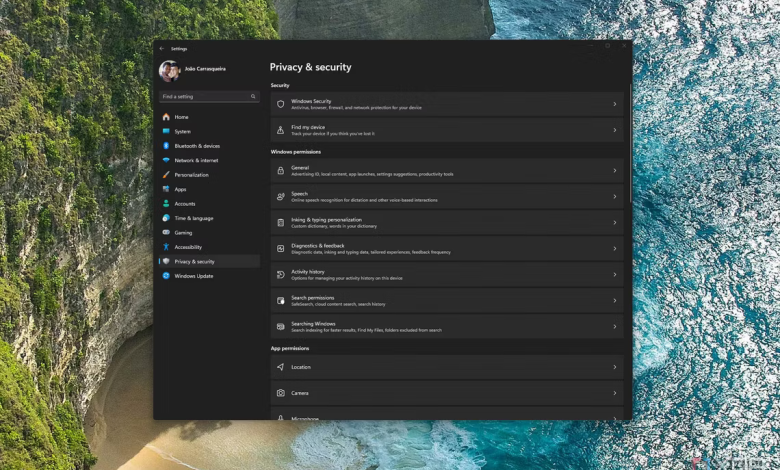780x470 pixels.
Task: Open Network & internet icon
Action: pyautogui.click(x=166, y=160)
